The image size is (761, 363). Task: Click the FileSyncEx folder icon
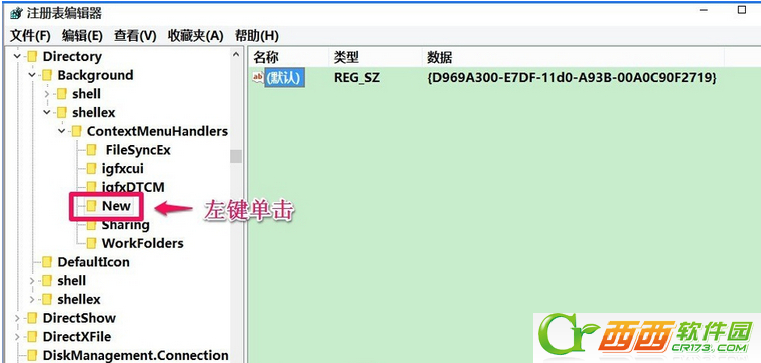(92, 150)
